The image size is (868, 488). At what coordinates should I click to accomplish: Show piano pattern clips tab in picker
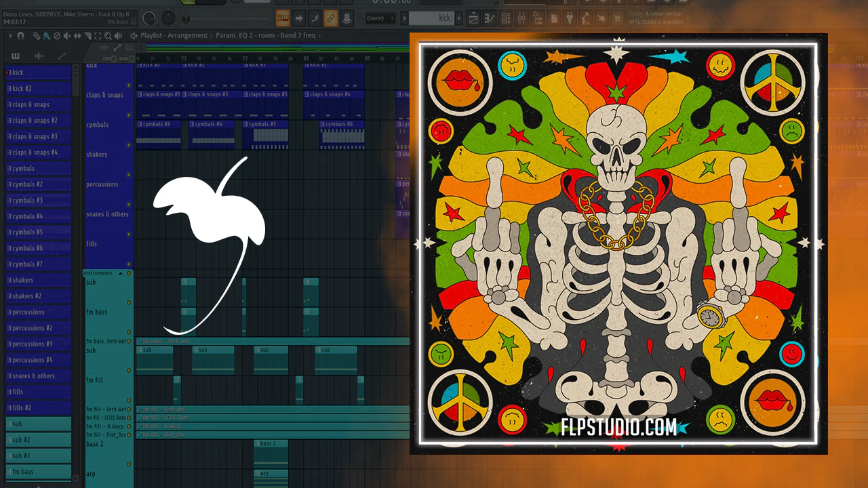coord(16,56)
